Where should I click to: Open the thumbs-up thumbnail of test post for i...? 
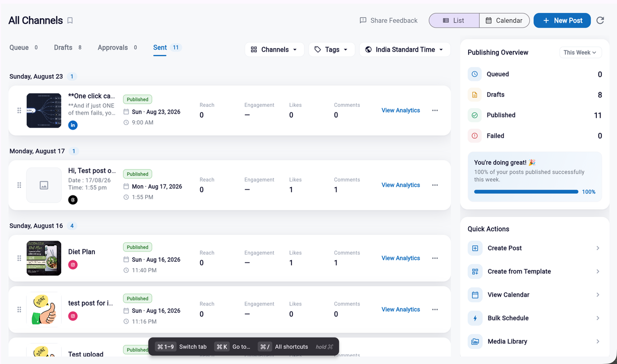[44, 310]
